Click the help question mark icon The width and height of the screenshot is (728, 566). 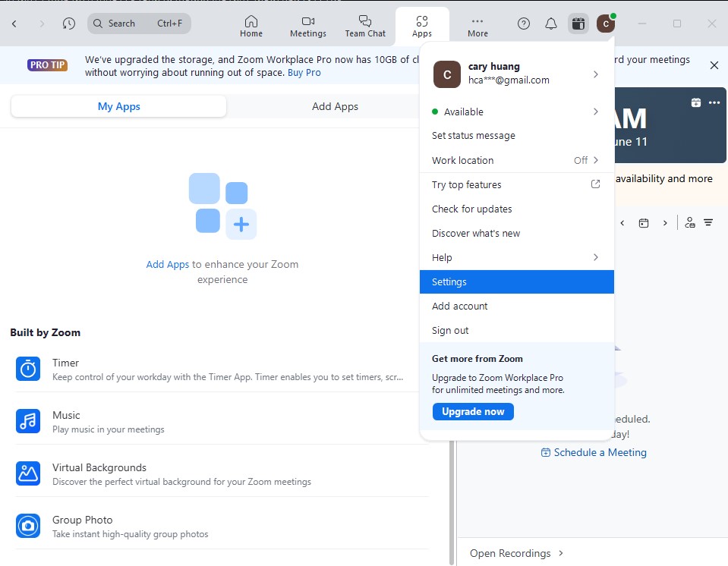coord(524,24)
